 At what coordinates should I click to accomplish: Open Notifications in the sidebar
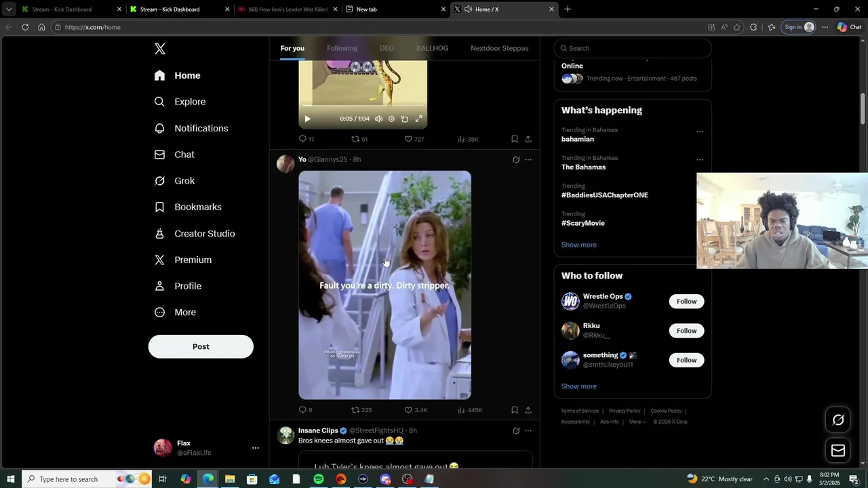[x=191, y=128]
